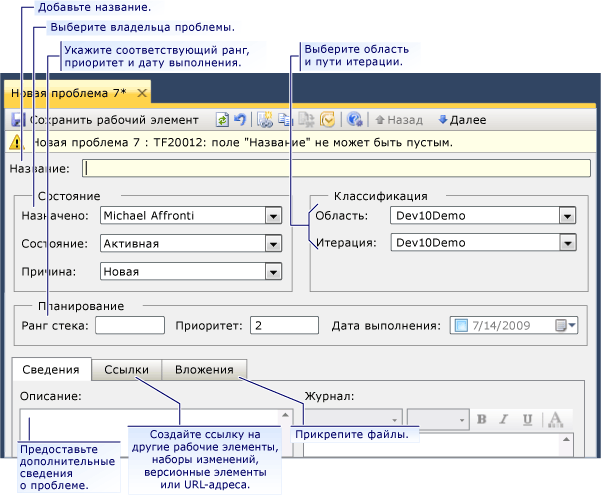Click the Dev10Demo value in Итерация
Screen dimensions: 601x495
pyautogui.click(x=430, y=243)
